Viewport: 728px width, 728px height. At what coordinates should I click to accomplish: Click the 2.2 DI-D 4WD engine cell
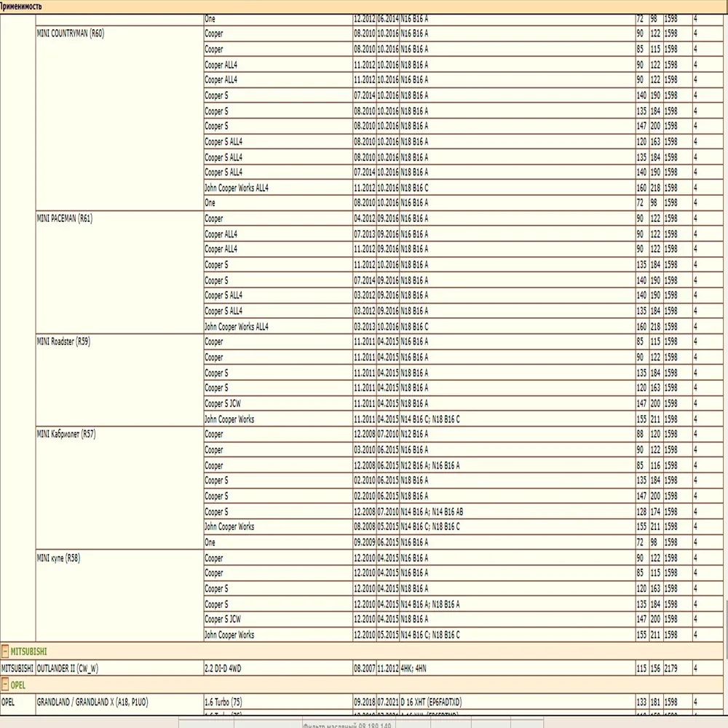pos(228,668)
